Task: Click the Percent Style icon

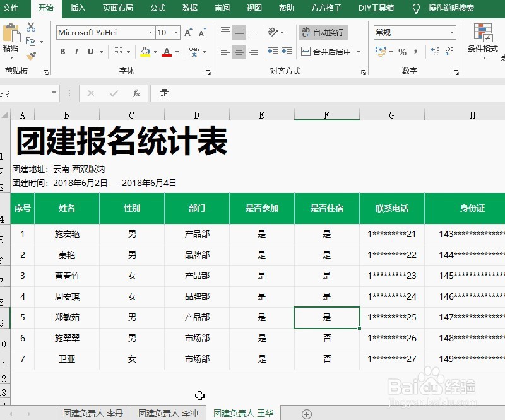Action: 402,53
